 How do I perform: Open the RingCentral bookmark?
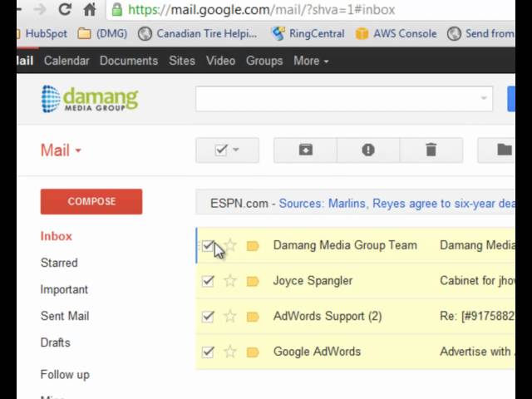(308, 33)
